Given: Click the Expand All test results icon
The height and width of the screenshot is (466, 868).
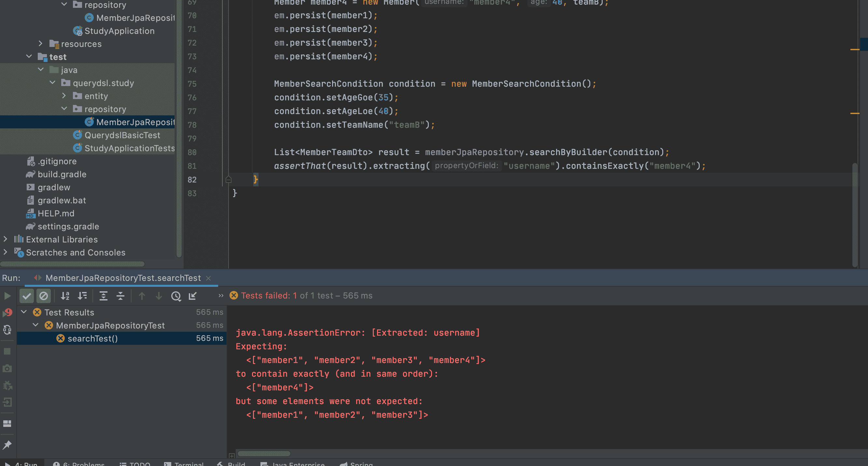Looking at the screenshot, I should click(x=104, y=296).
